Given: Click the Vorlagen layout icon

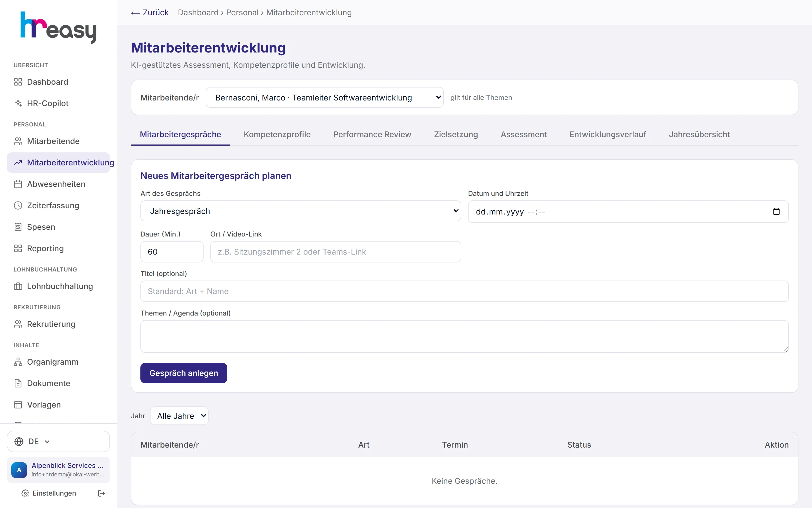Looking at the screenshot, I should (18, 405).
